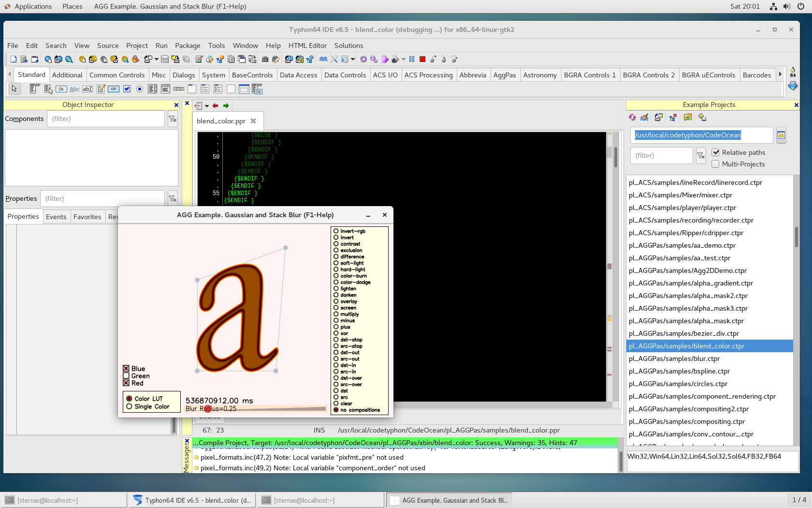Select the Color LUT radio option
This screenshot has height=508, width=812.
coord(130,399)
